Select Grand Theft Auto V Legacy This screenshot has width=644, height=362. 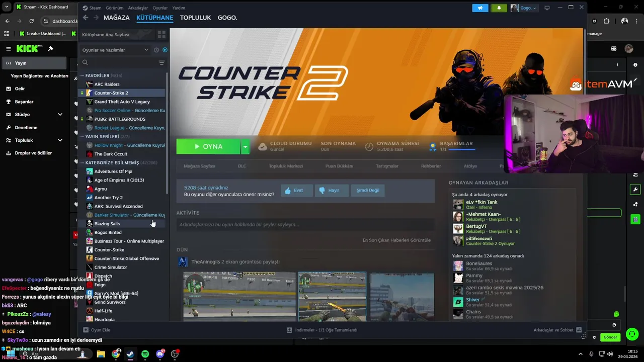click(122, 102)
